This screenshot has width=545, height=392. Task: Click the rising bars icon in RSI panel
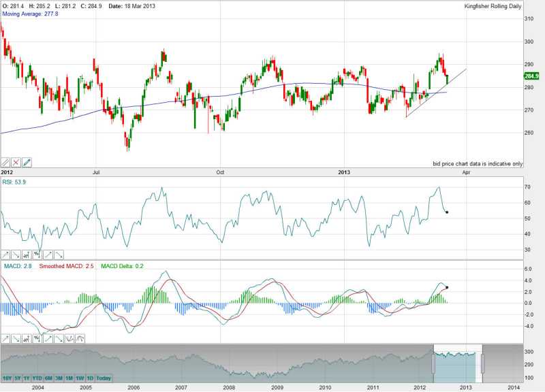click(27, 255)
